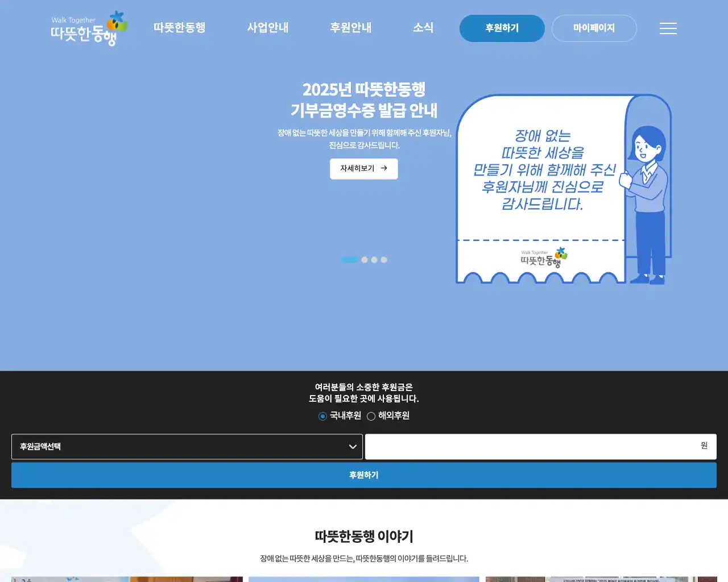Open the 사업안내 menu

tap(268, 27)
